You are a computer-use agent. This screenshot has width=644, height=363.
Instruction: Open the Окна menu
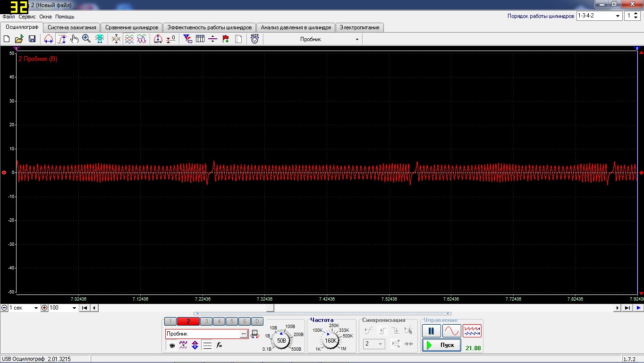click(45, 17)
